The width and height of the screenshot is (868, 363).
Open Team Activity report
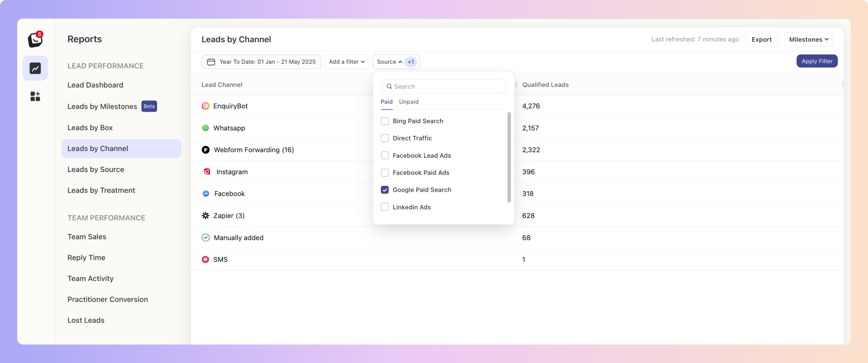coord(91,279)
